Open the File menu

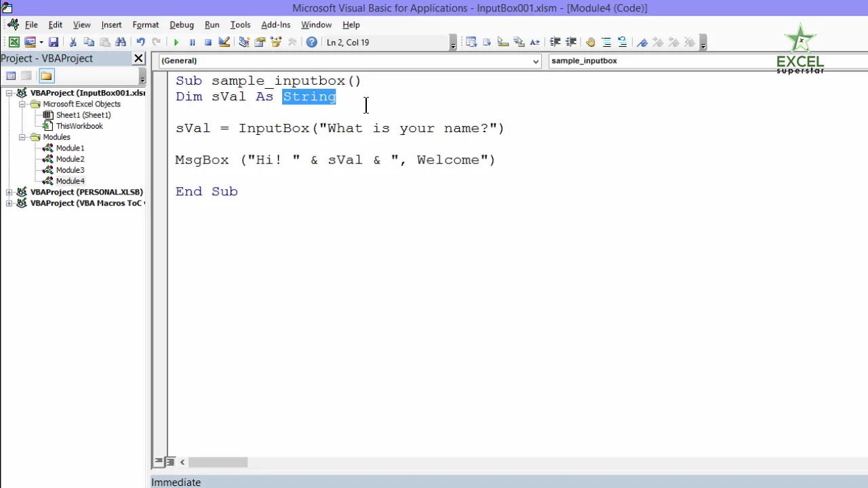[31, 24]
